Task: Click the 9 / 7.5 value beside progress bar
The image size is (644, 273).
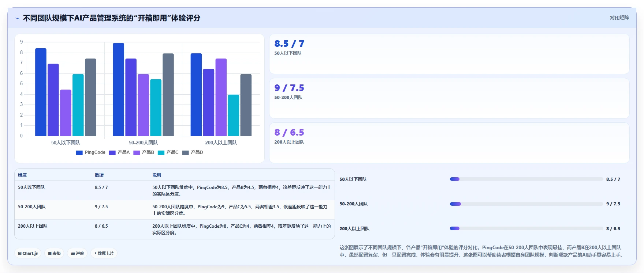Action: [613, 204]
